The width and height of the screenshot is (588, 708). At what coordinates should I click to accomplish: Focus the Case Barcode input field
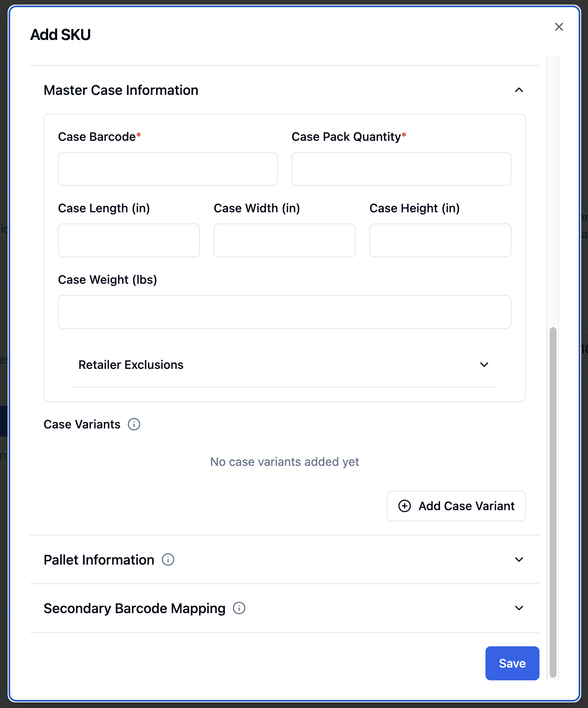point(168,169)
